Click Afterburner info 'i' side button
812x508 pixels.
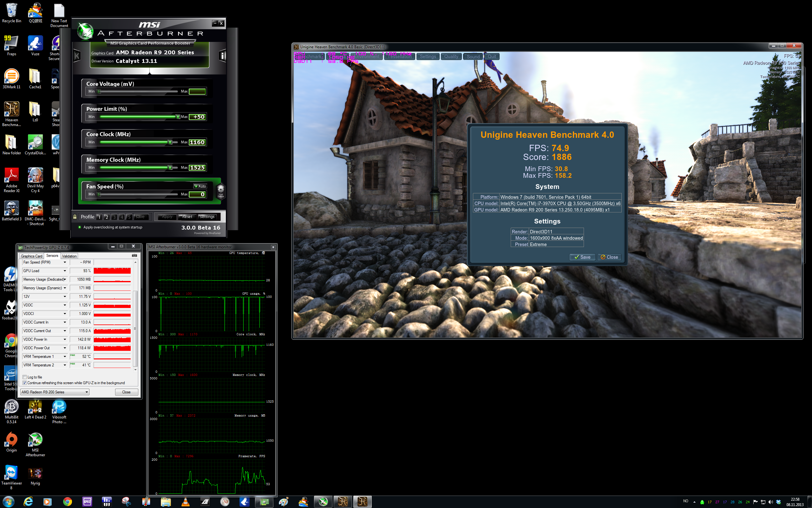click(x=222, y=56)
